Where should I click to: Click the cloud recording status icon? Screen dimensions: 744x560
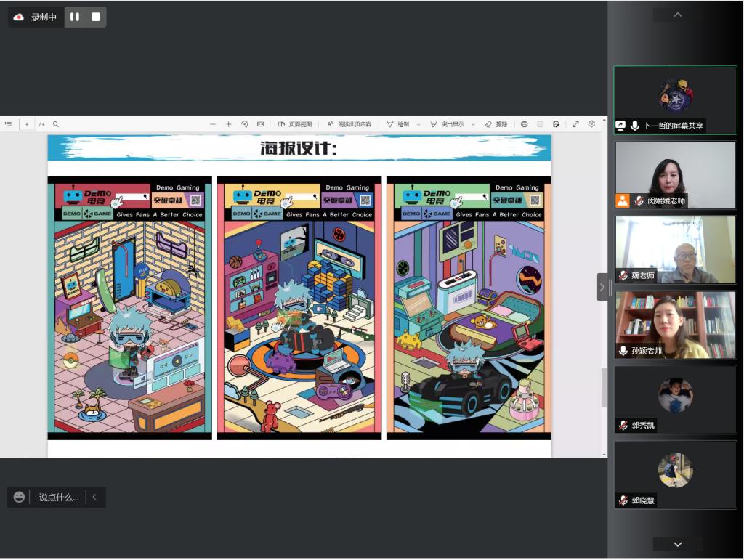click(18, 17)
